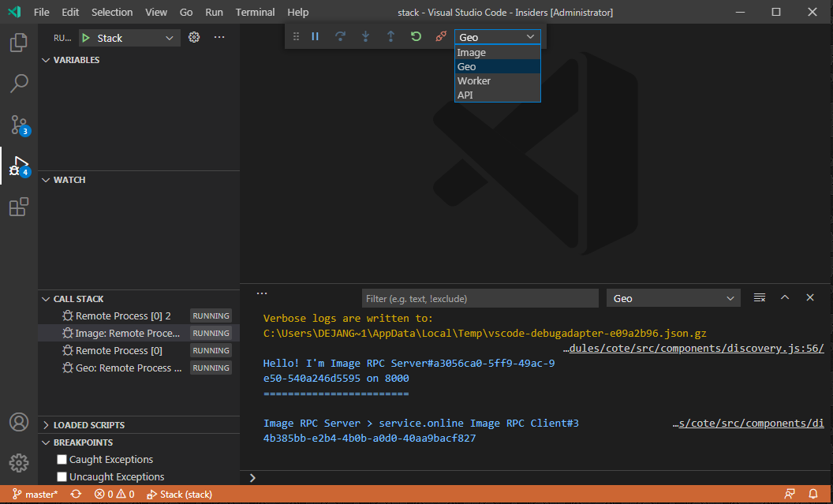Step out of the current function
The image size is (833, 504).
(390, 36)
